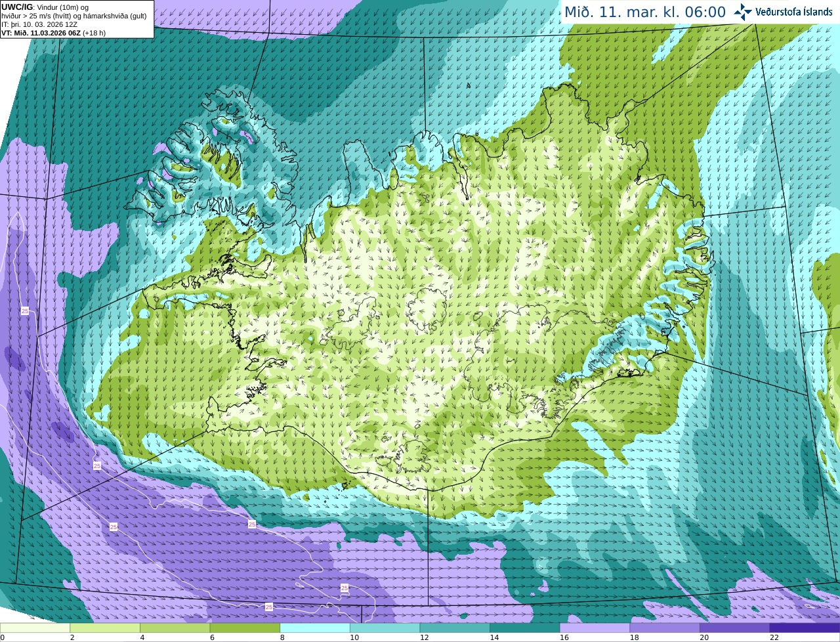Click the '4' label on wind scale
The image size is (840, 642).
tap(142, 637)
